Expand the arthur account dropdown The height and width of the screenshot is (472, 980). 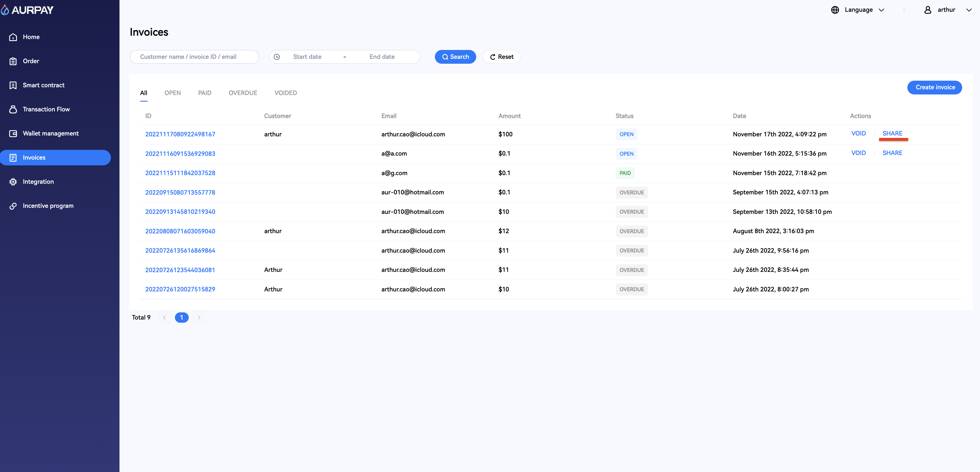(969, 10)
